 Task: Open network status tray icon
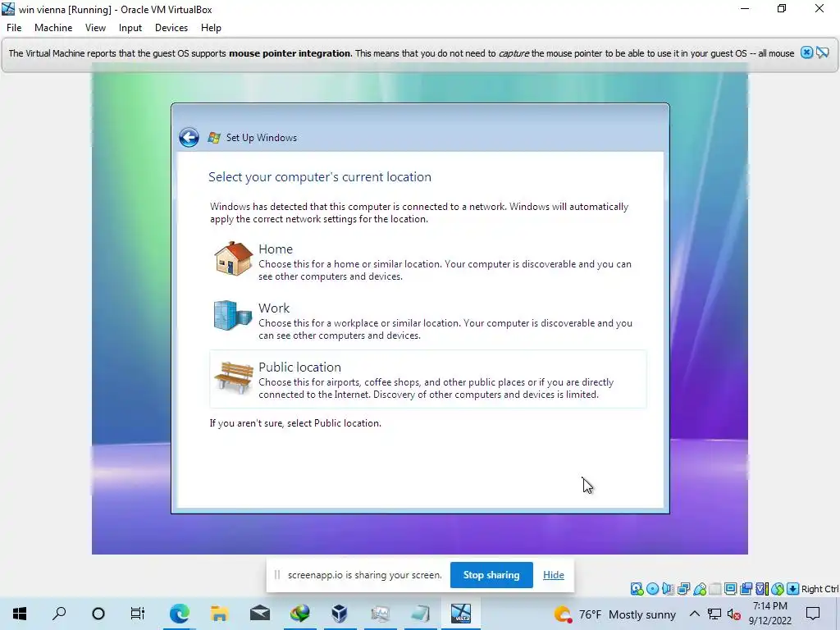point(714,614)
